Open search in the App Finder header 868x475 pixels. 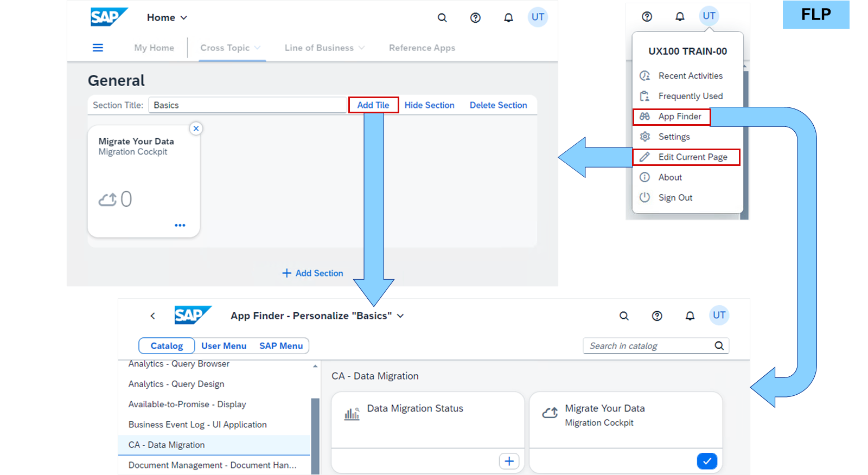click(624, 316)
